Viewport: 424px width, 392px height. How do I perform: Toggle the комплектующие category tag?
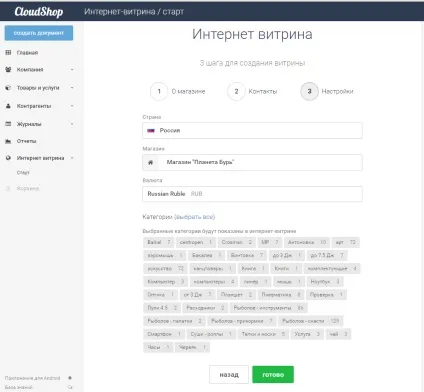332,268
